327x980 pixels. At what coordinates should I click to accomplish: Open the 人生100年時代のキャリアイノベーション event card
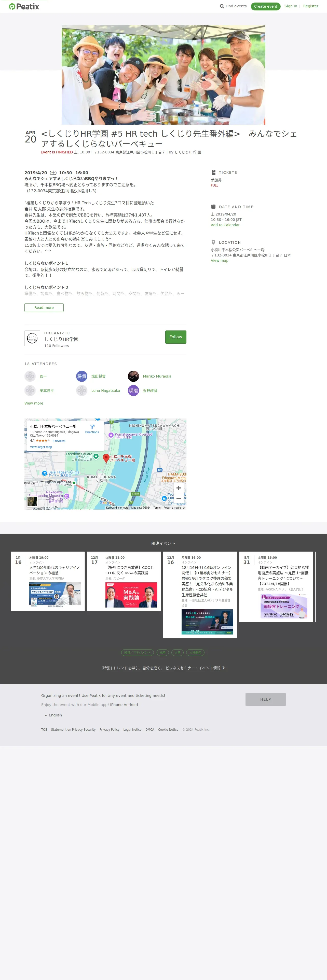coord(48,581)
